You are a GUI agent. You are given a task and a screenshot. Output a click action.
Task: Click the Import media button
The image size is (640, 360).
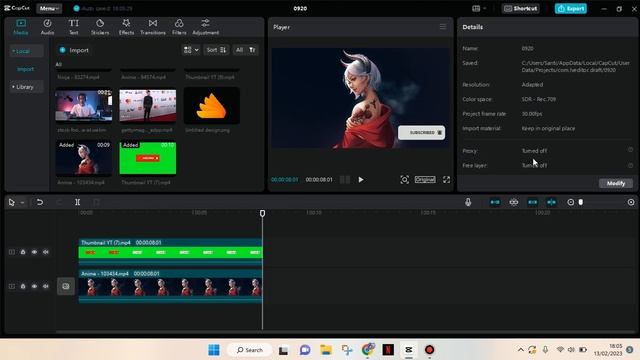(74, 50)
